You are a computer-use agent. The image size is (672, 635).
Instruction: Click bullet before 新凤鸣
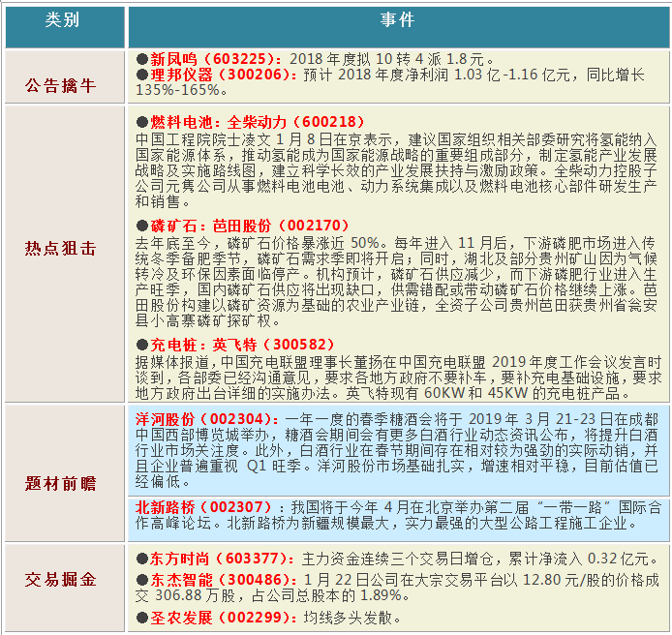pos(142,59)
